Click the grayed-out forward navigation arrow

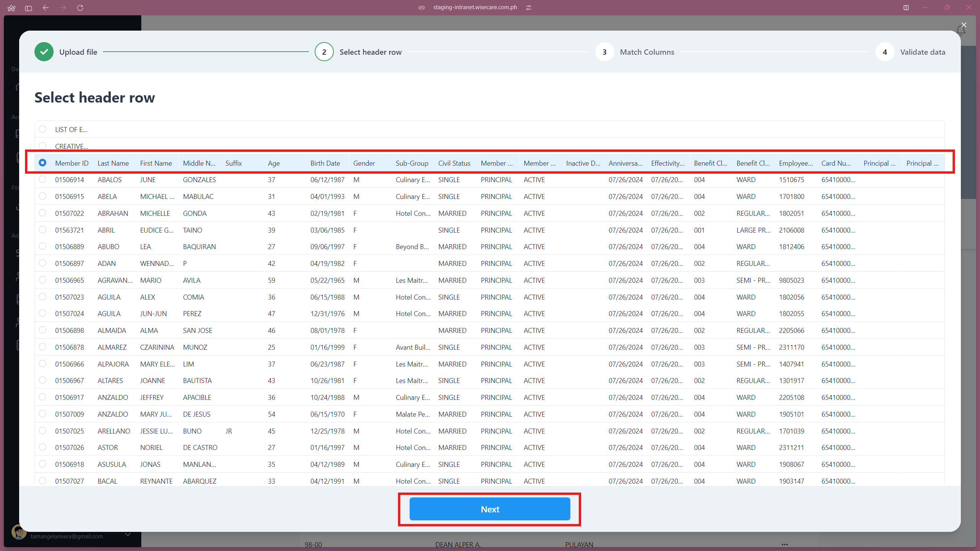[63, 8]
